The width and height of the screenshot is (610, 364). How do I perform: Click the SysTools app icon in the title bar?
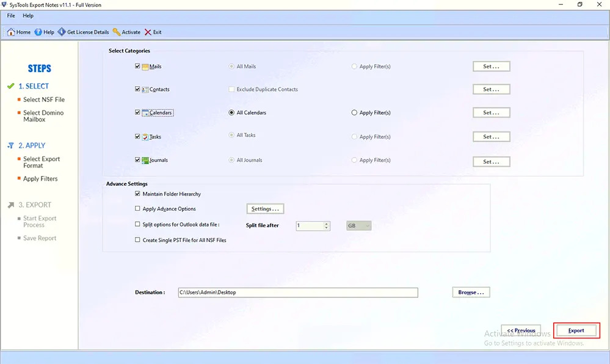4,5
